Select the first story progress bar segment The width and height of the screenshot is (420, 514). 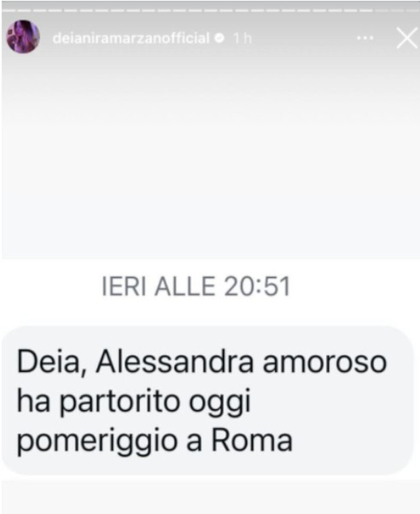(9, 9)
